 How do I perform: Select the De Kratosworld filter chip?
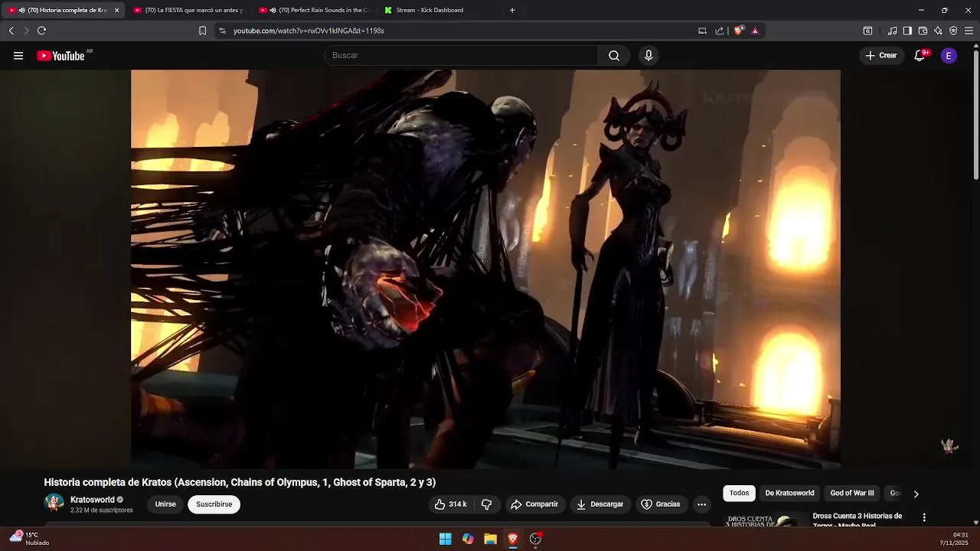[789, 494]
